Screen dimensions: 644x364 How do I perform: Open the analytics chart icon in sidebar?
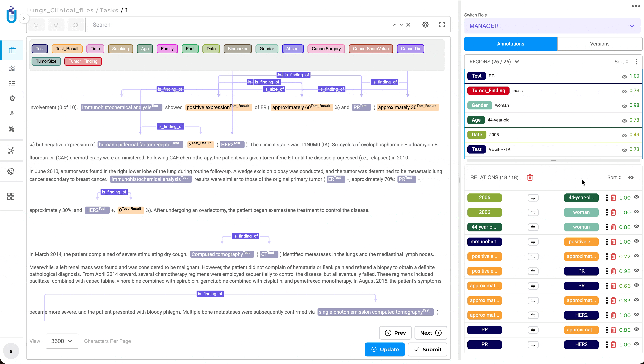(x=12, y=68)
